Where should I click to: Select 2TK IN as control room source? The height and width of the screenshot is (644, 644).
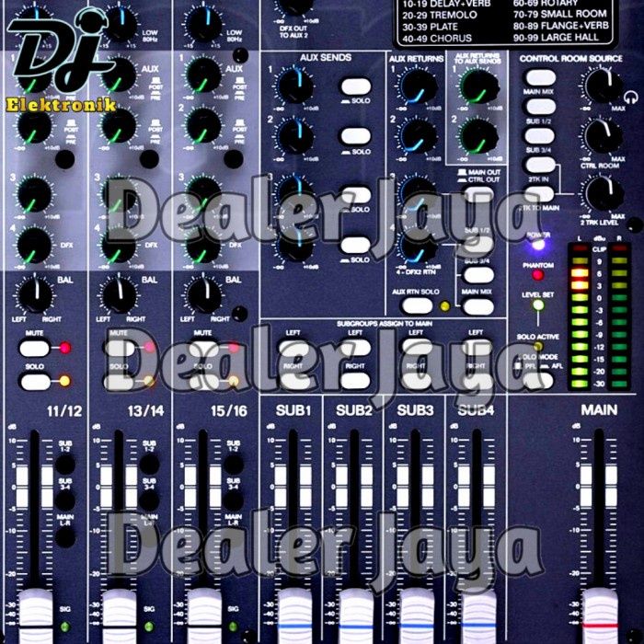(539, 164)
